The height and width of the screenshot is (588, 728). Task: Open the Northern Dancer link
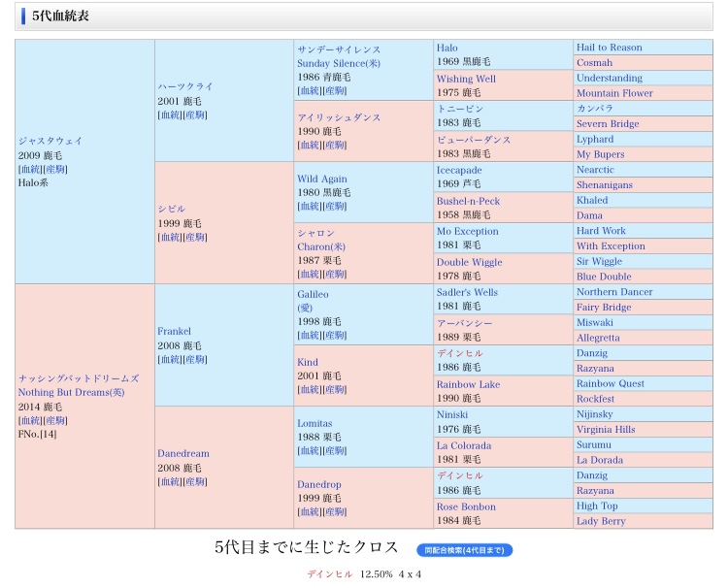pyautogui.click(x=614, y=292)
